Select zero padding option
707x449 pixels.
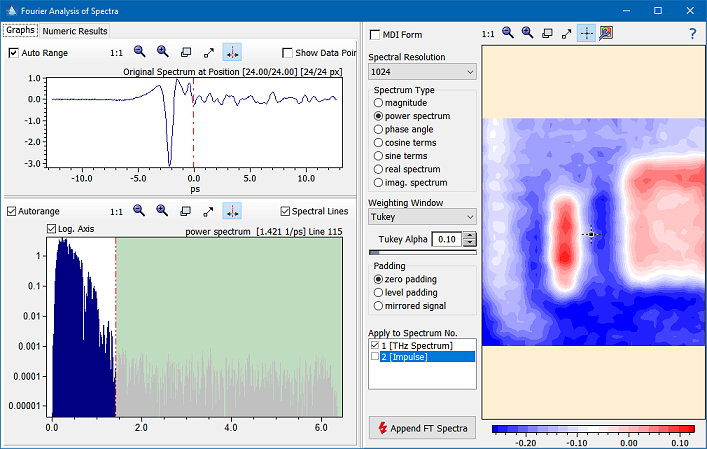pos(378,279)
